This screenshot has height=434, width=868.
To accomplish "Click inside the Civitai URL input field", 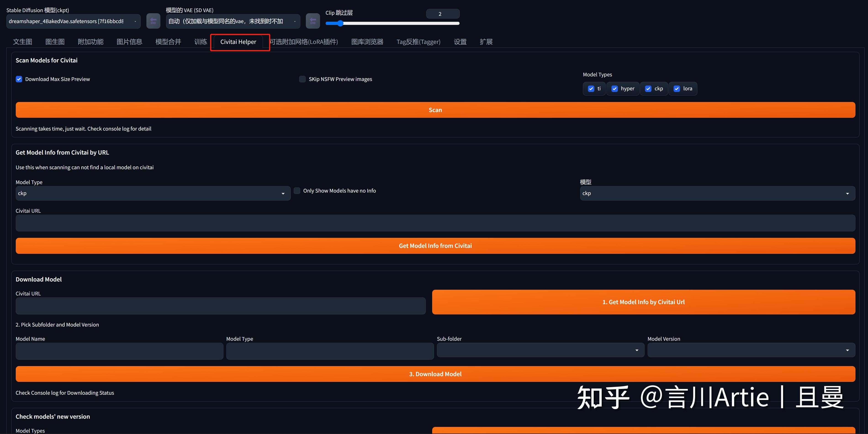I will click(x=435, y=223).
